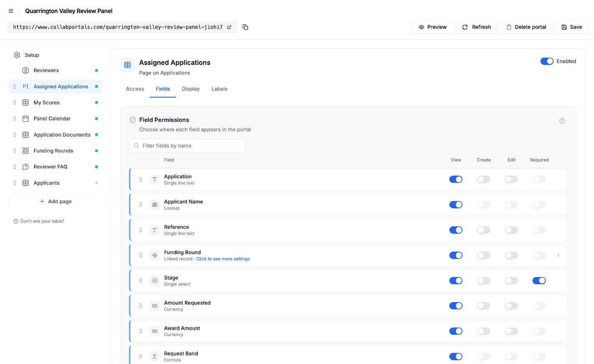This screenshot has height=364, width=594.
Task: Click the Setup gear icon
Action: click(17, 55)
